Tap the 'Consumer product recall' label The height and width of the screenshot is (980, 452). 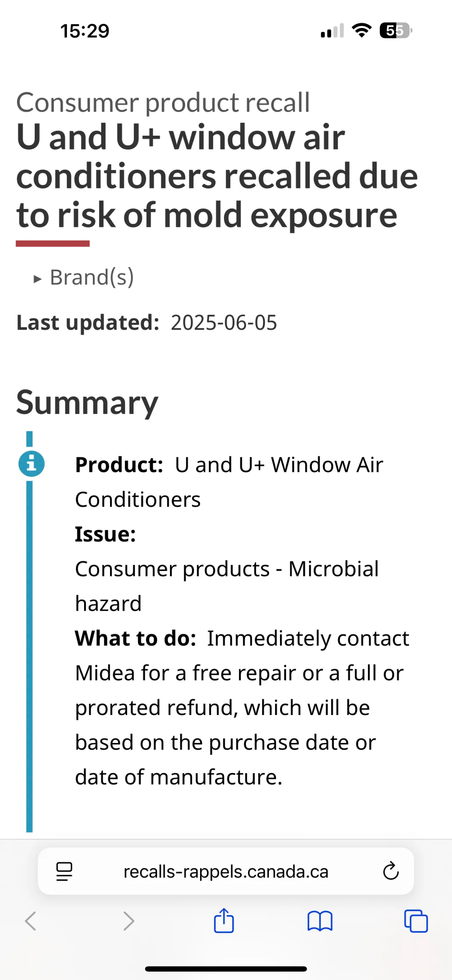tap(163, 103)
